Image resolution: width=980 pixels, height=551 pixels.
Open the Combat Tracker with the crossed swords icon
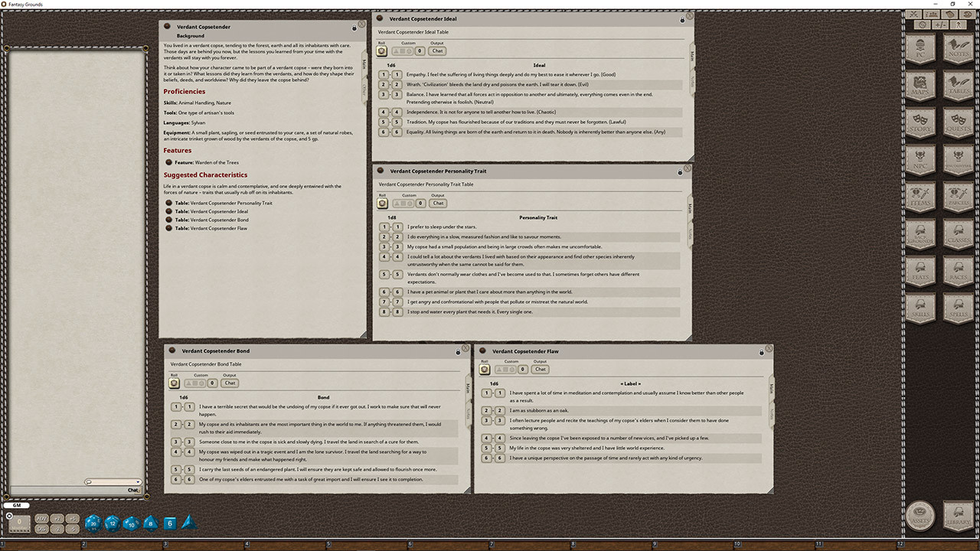tap(913, 15)
